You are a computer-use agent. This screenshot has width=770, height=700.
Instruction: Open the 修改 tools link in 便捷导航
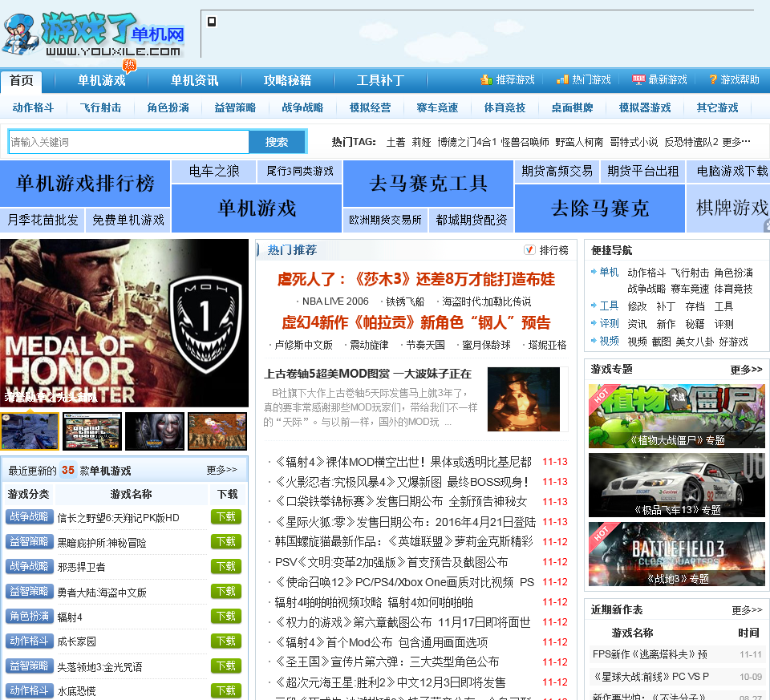pyautogui.click(x=637, y=307)
